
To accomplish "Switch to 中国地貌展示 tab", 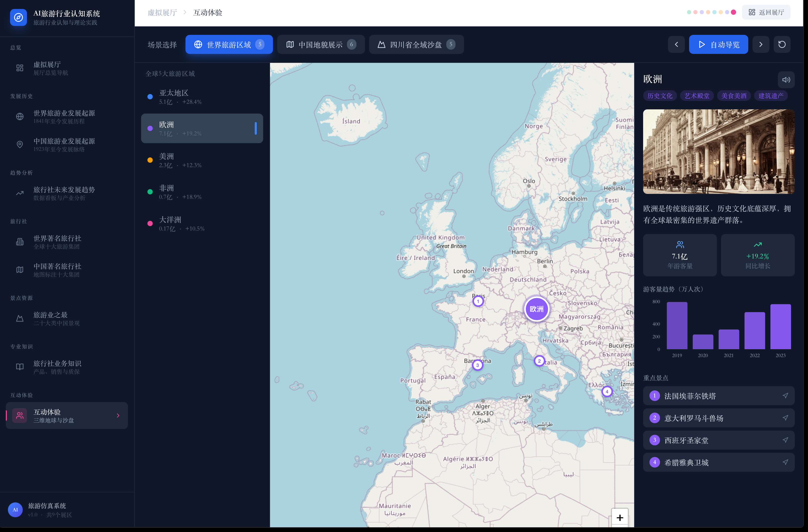I will [x=321, y=44].
